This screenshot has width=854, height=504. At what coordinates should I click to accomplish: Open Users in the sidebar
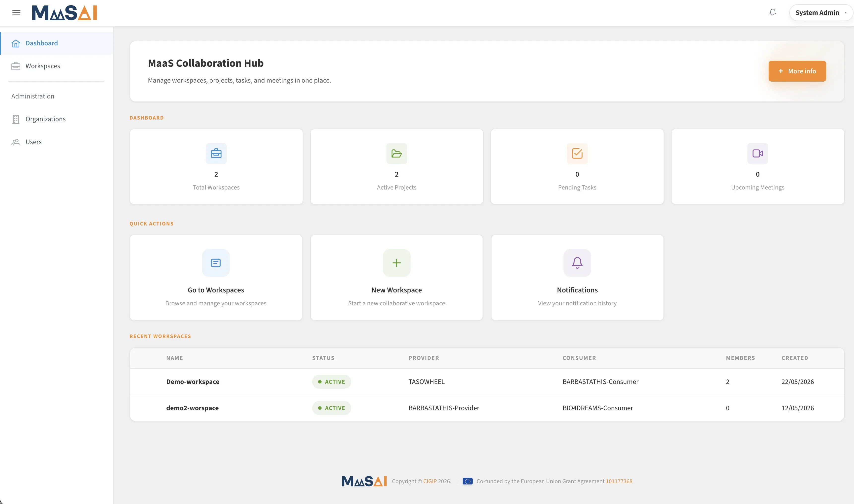[57, 142]
